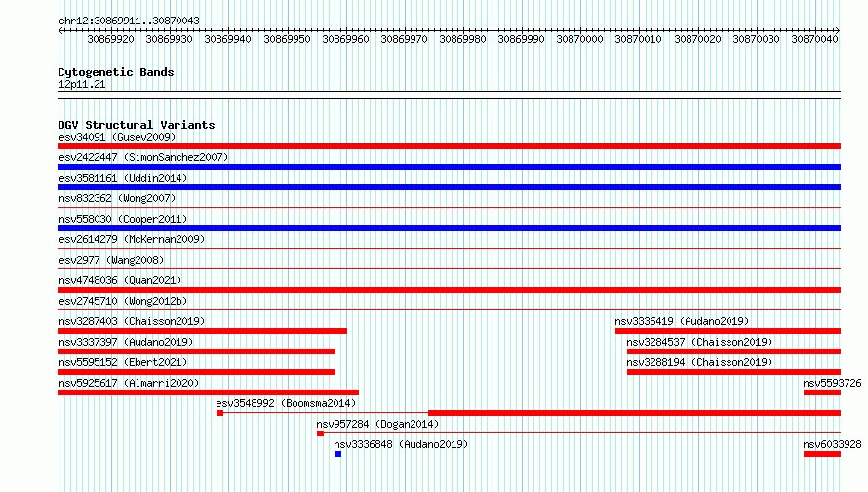Select the short red bar under nsv5593726

pyautogui.click(x=822, y=392)
